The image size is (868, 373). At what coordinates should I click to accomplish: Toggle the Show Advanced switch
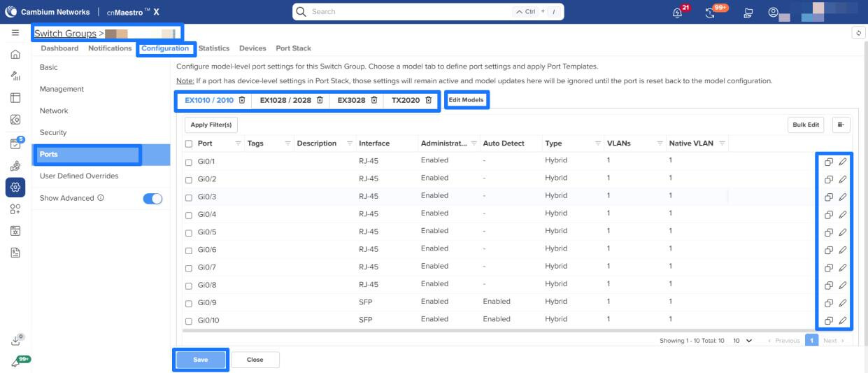pyautogui.click(x=152, y=198)
